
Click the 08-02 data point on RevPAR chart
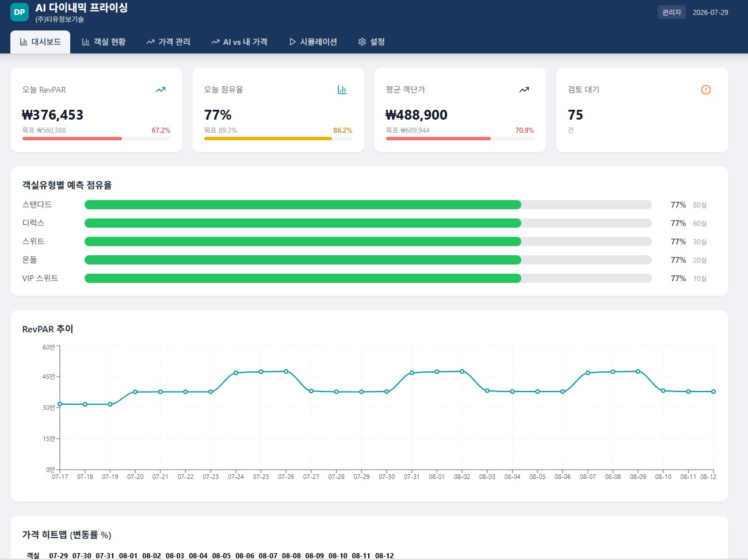pyautogui.click(x=462, y=371)
